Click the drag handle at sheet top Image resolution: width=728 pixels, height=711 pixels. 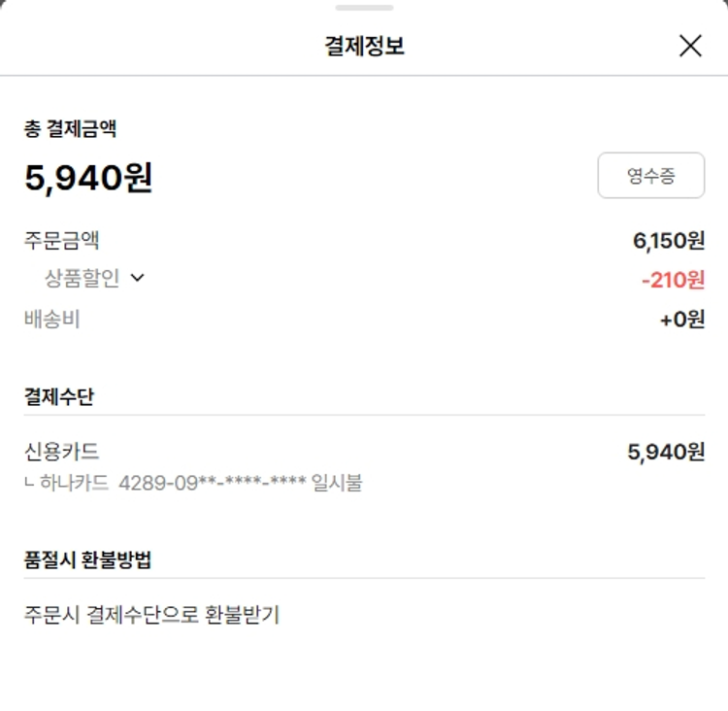[364, 8]
